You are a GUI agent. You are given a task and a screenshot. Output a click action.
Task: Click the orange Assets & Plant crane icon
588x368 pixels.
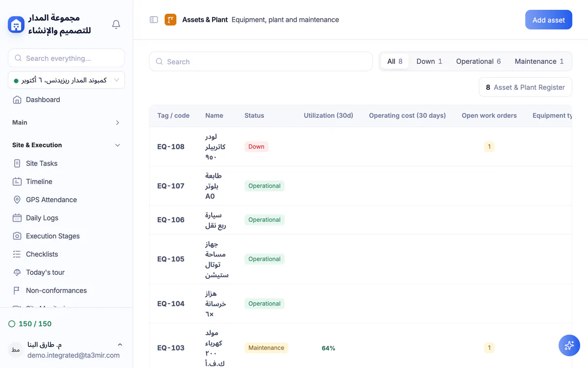[171, 20]
